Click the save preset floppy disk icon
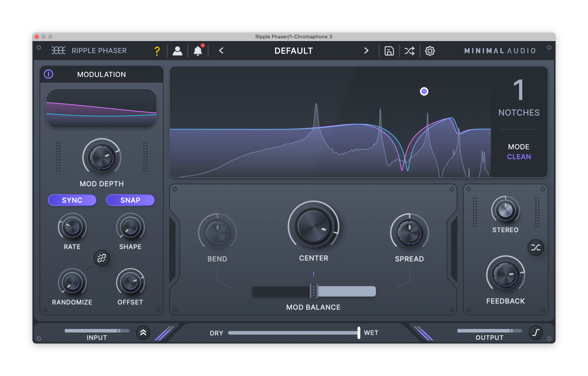 coord(389,51)
